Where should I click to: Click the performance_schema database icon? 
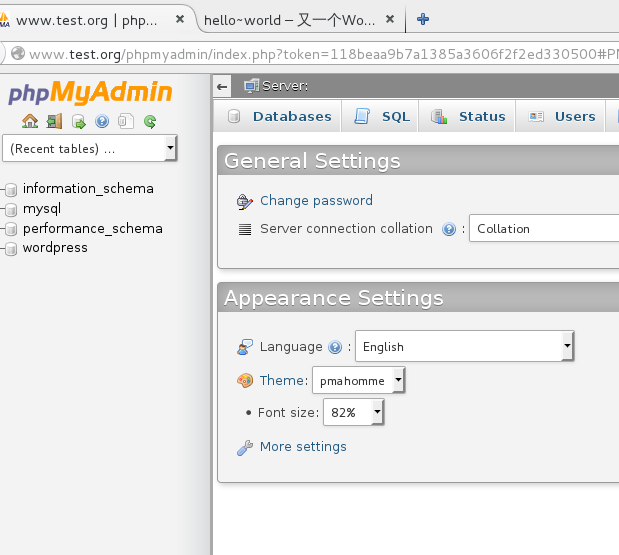(11, 229)
